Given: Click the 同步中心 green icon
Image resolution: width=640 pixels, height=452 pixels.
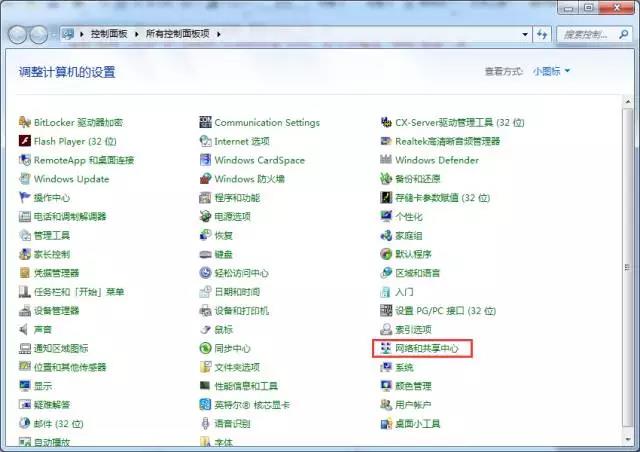Looking at the screenshot, I should [205, 348].
